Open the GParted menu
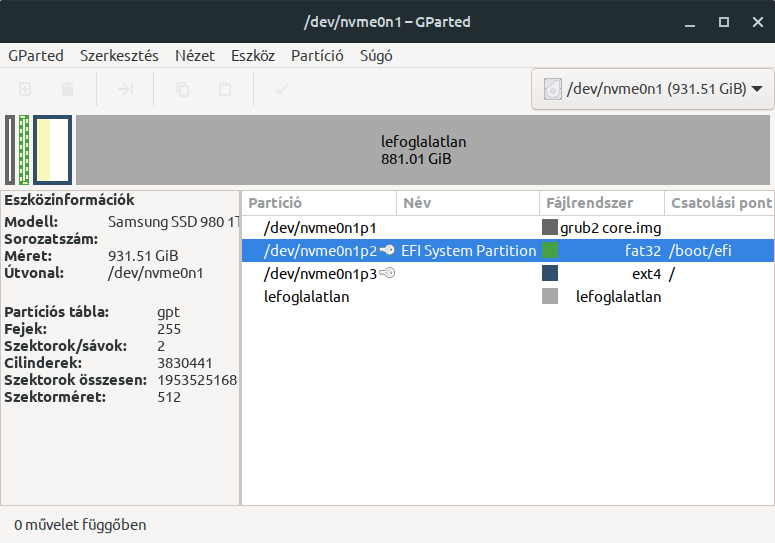 tap(36, 55)
